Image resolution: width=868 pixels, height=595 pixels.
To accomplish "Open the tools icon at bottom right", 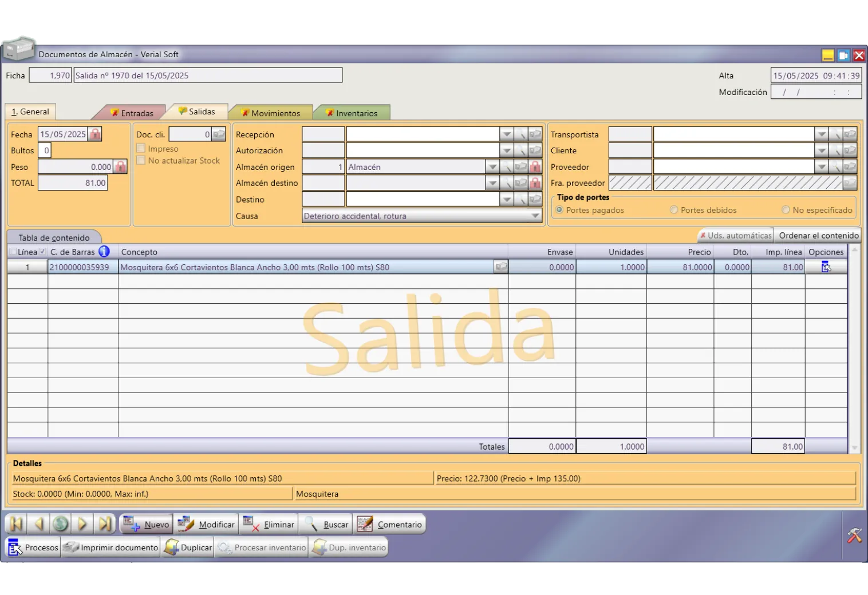I will 854,535.
